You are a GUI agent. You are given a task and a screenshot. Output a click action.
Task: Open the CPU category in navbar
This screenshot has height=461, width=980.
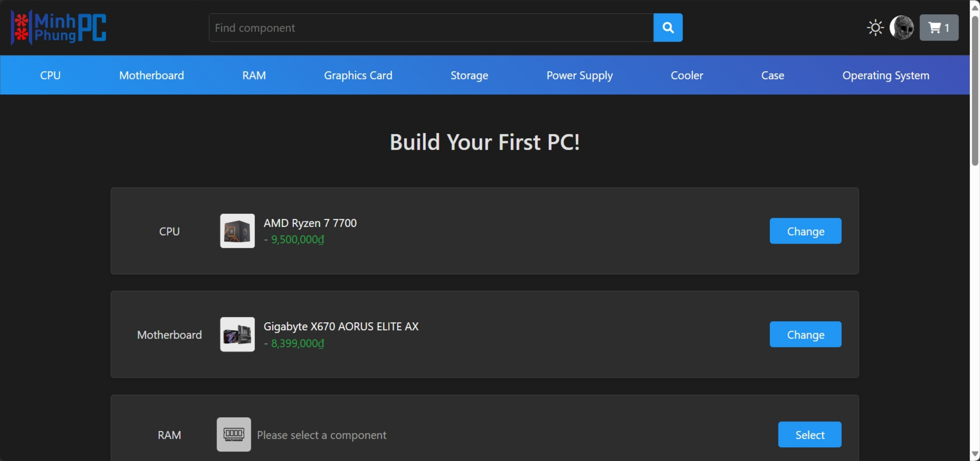pyautogui.click(x=50, y=75)
